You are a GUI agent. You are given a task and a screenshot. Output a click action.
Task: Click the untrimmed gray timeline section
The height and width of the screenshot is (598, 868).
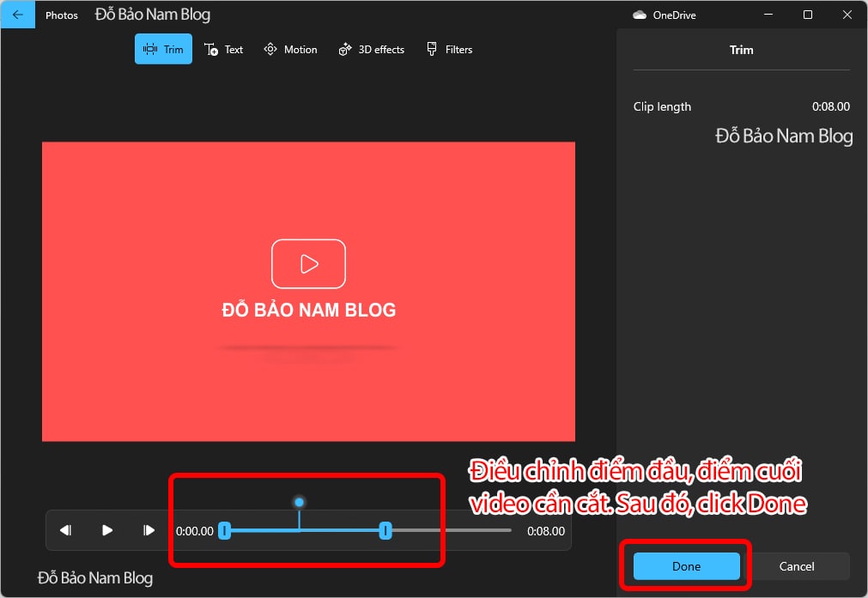coord(451,530)
